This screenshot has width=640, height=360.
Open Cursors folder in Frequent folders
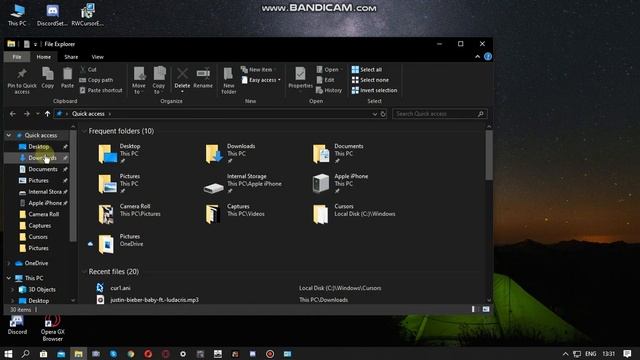pyautogui.click(x=321, y=214)
